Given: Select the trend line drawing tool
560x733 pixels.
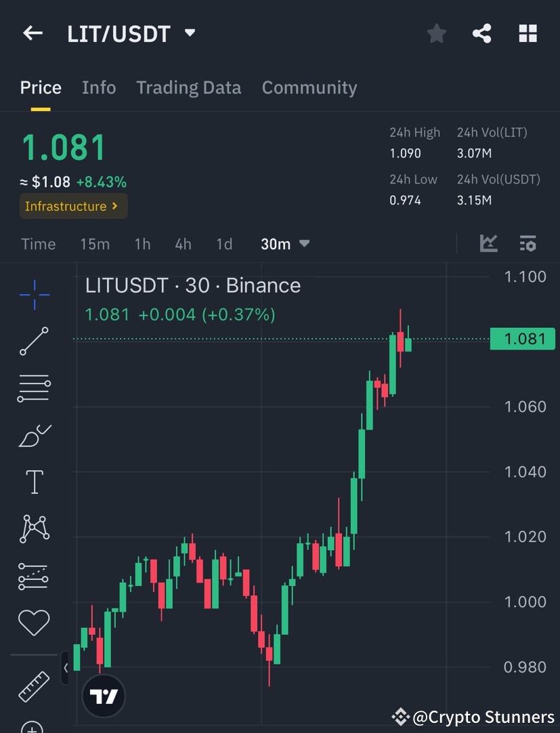Looking at the screenshot, I should [x=34, y=341].
